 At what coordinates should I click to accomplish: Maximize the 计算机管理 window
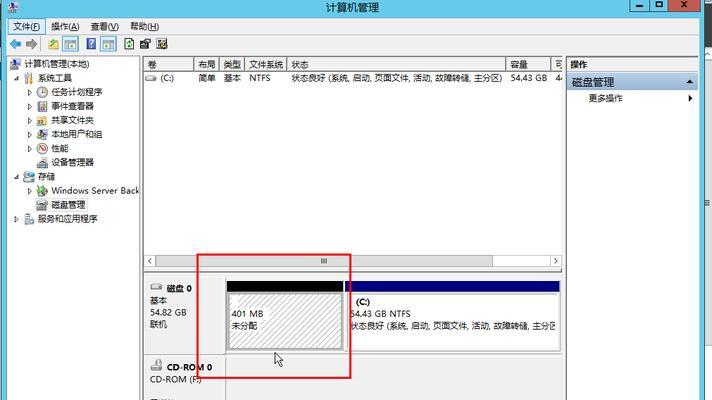coord(659,5)
